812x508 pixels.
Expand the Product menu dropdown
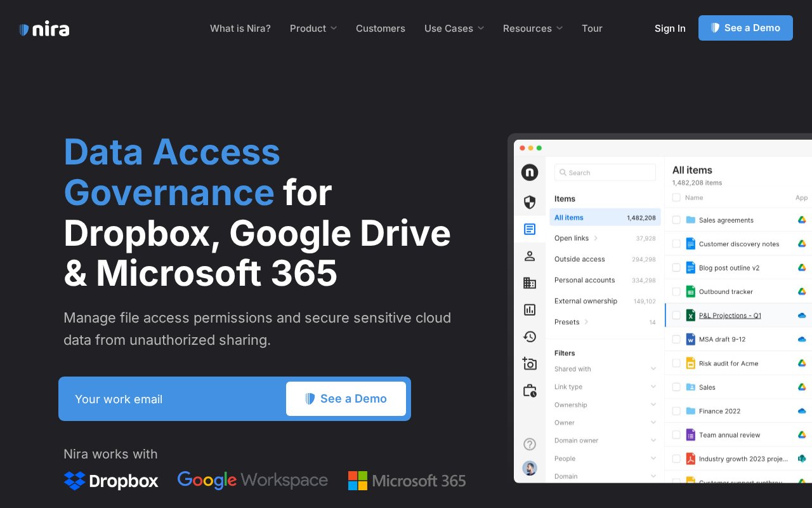click(313, 29)
